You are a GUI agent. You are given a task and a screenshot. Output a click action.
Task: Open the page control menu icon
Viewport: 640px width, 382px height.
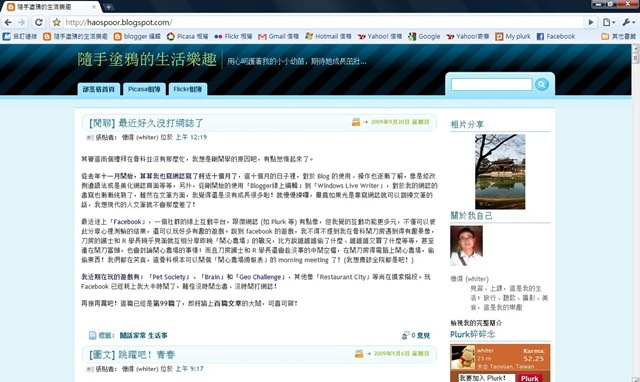coord(609,22)
